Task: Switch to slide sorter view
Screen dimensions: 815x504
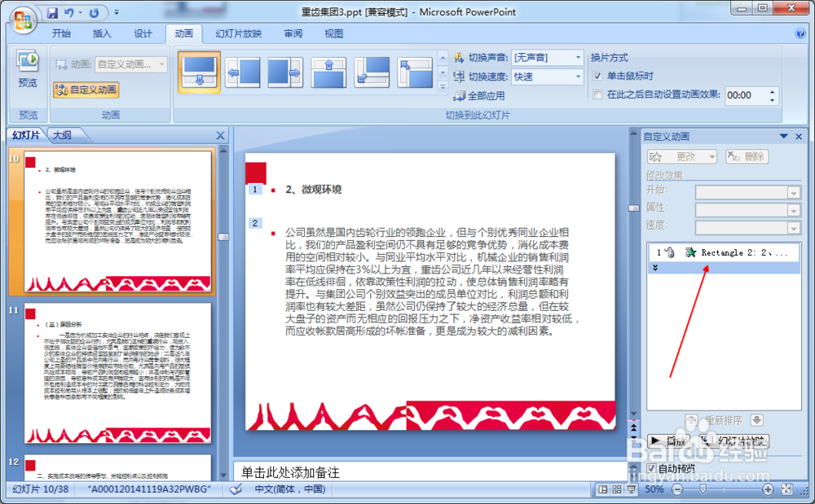Action: (617, 489)
